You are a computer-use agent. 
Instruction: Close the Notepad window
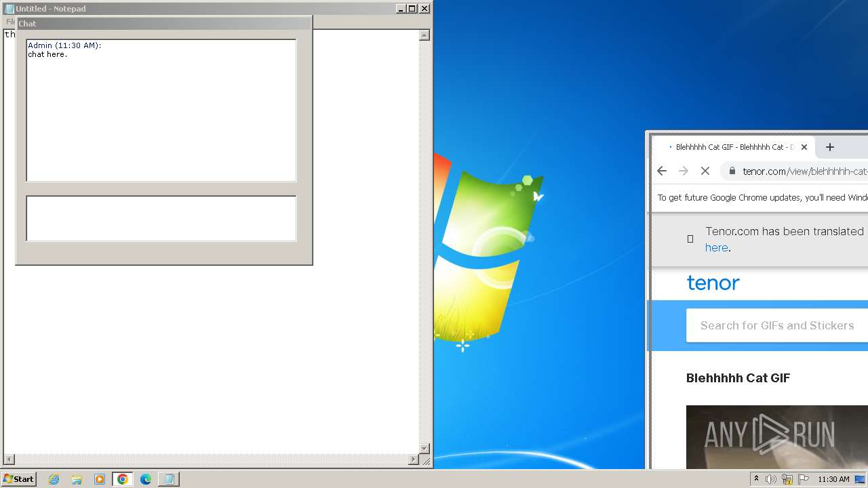[425, 9]
